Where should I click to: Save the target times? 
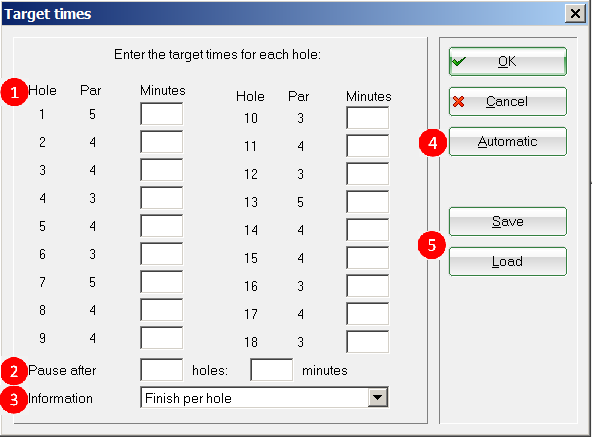(507, 222)
